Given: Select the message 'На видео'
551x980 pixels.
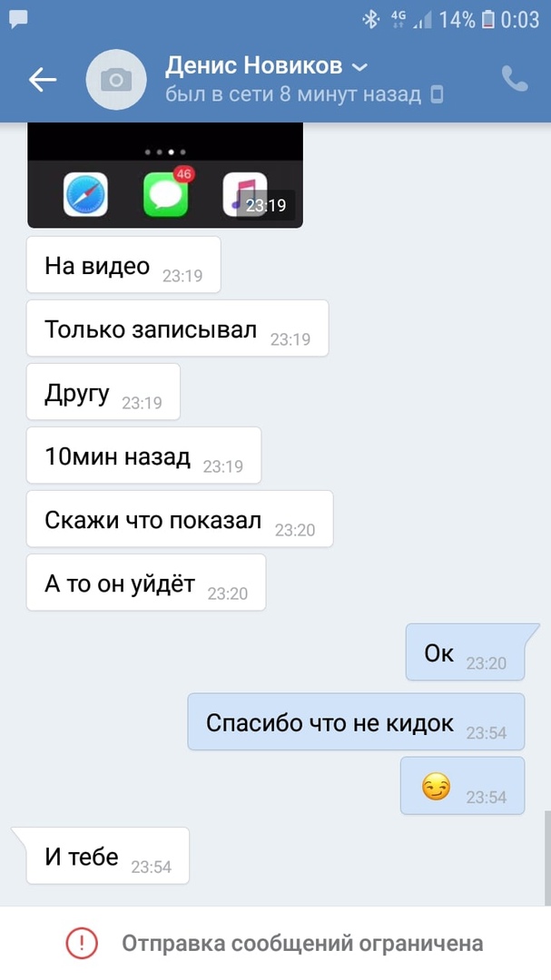Looking at the screenshot, I should pos(123,264).
